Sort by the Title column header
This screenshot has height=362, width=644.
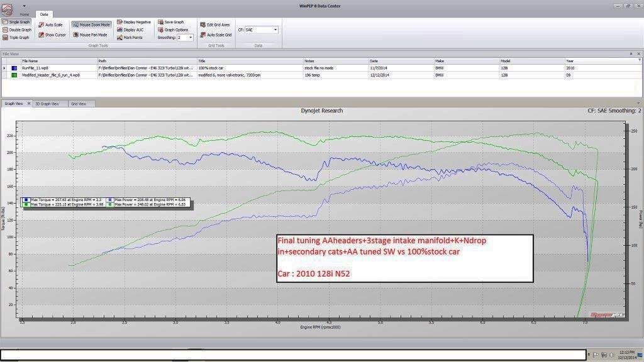[x=250, y=61]
